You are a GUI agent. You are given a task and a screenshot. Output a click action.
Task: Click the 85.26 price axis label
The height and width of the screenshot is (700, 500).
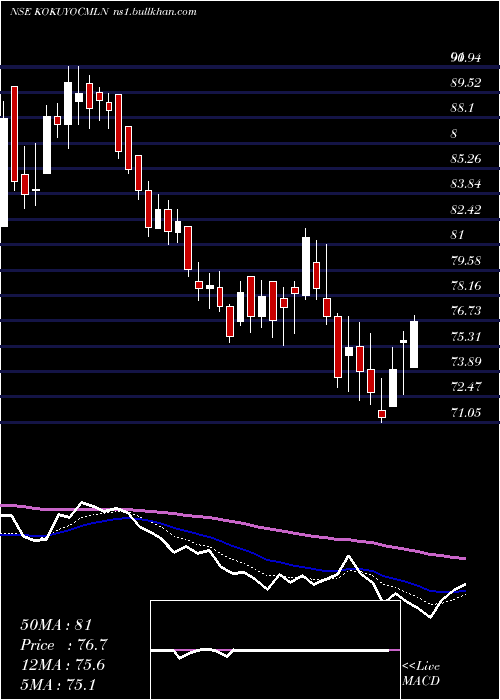tap(466, 159)
